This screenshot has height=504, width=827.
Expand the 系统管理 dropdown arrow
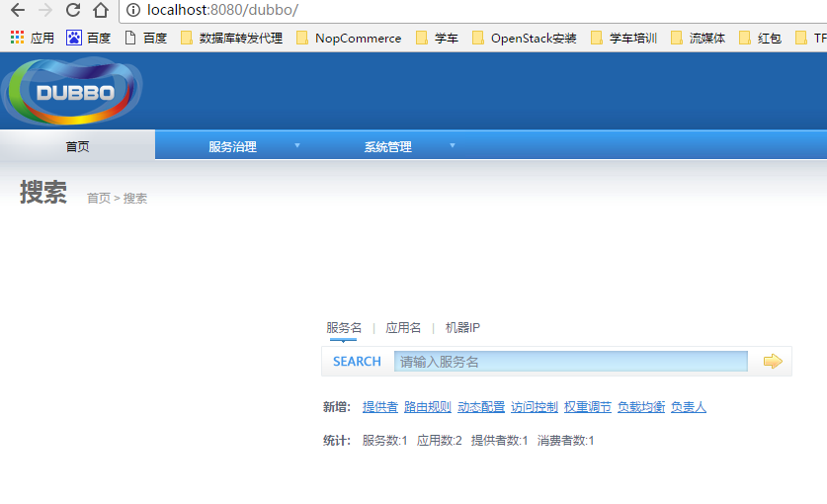click(452, 145)
